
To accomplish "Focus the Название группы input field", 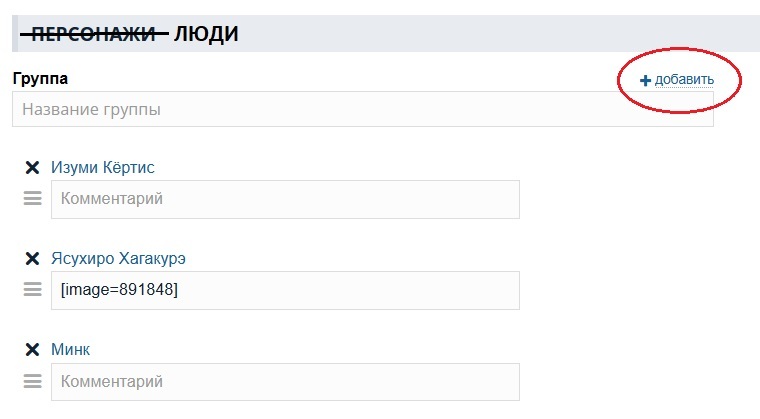I will click(362, 109).
